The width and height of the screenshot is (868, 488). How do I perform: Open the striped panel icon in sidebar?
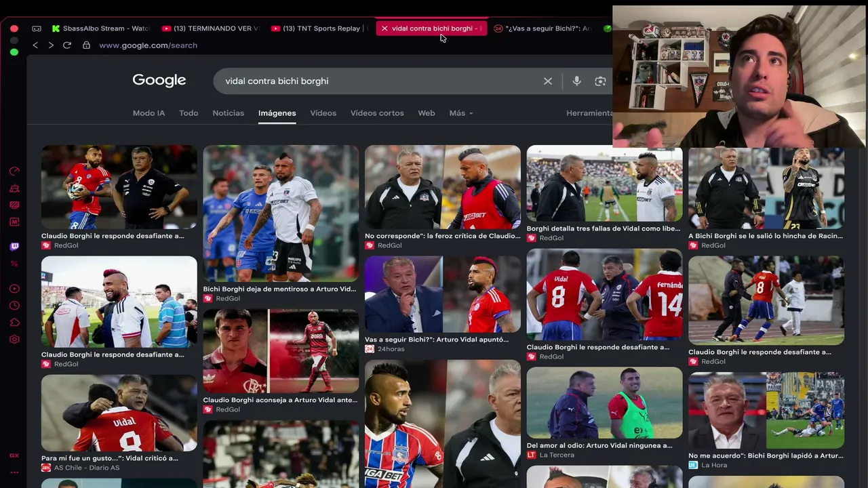pyautogui.click(x=14, y=205)
